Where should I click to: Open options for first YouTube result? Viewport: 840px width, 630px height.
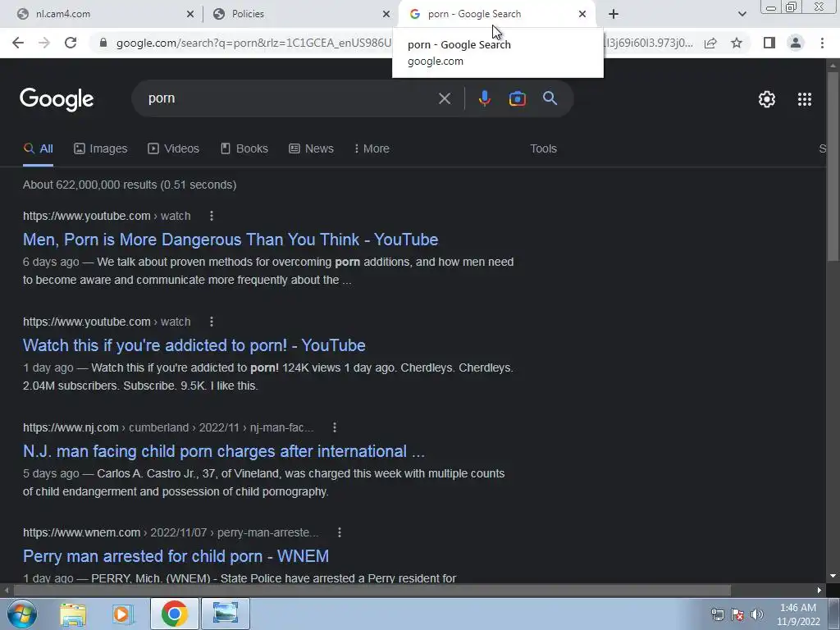point(212,216)
